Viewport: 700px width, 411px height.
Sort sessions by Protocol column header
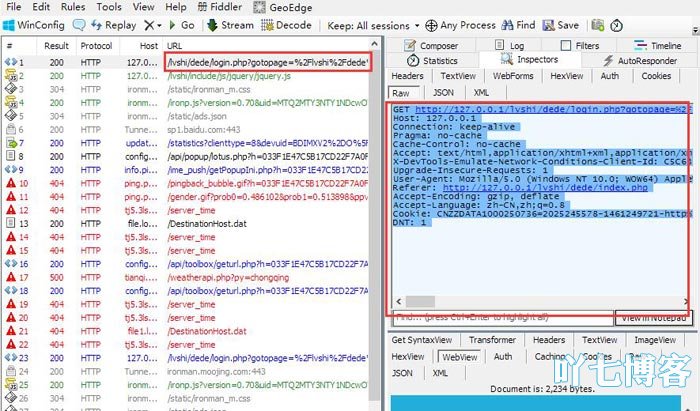[x=96, y=46]
